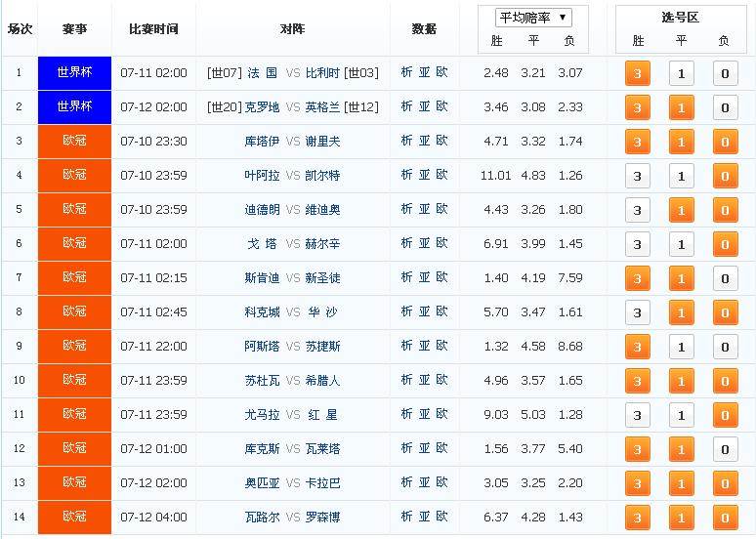Open 析 analysis for 苏杜瓦 vs 希腊人
The image size is (756, 539).
point(406,381)
